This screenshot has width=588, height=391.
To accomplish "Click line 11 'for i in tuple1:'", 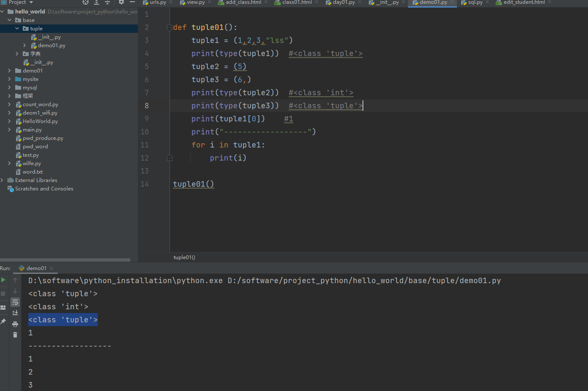I will [x=228, y=145].
